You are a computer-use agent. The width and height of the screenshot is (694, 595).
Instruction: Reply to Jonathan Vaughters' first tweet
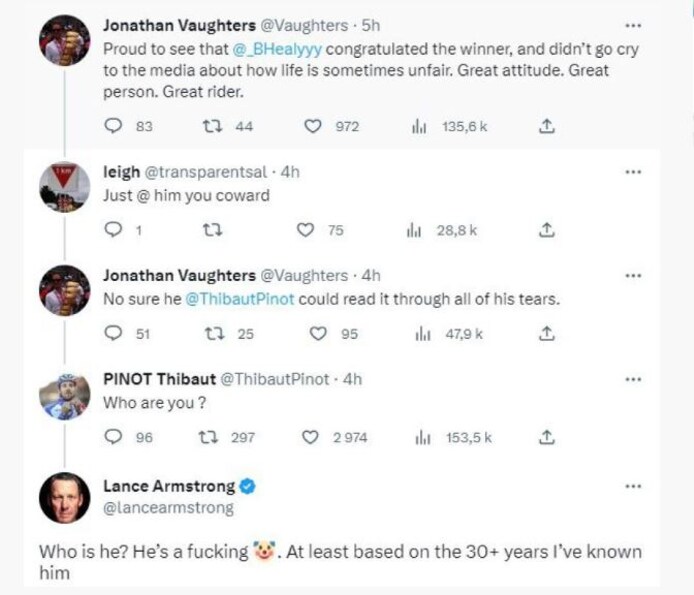point(113,127)
